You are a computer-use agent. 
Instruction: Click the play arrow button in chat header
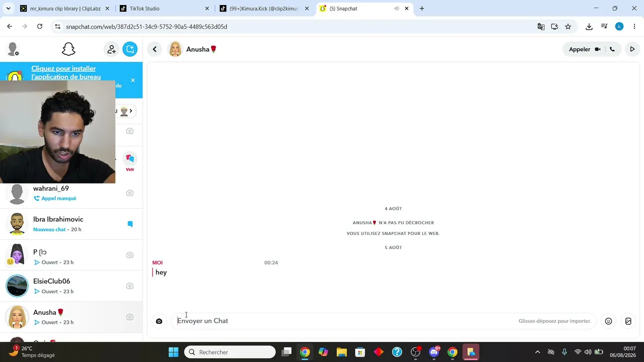(632, 49)
